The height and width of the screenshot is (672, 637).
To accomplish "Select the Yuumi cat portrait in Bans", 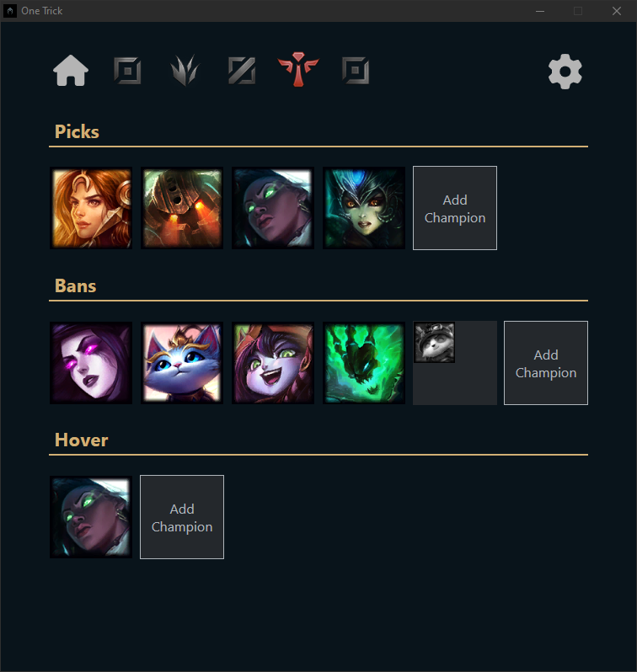I will pyautogui.click(x=182, y=363).
